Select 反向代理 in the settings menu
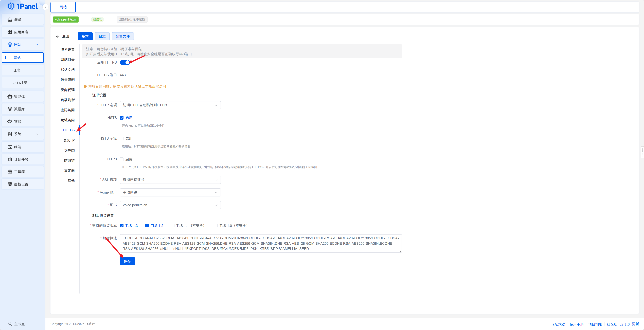644x330 pixels. tap(67, 90)
